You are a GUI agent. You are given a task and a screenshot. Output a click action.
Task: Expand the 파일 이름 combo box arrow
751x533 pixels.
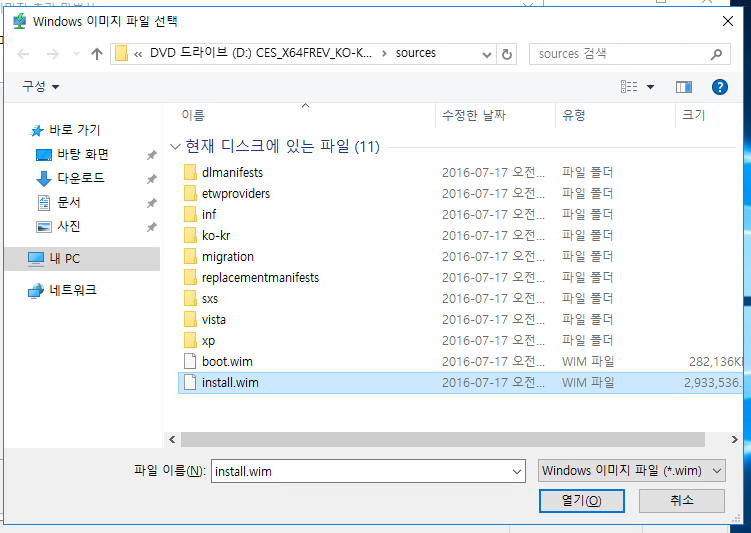pyautogui.click(x=517, y=472)
